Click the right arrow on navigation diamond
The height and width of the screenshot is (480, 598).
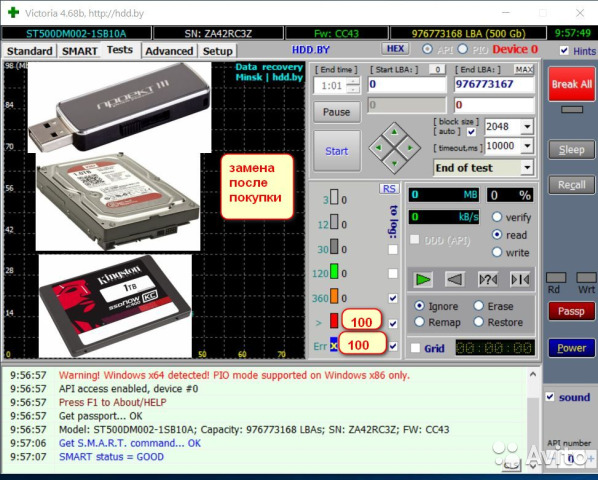point(410,148)
